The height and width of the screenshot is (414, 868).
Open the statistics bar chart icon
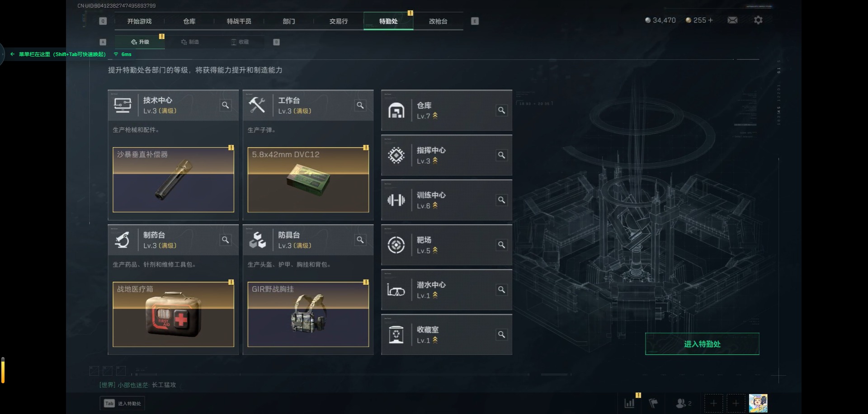coord(629,403)
